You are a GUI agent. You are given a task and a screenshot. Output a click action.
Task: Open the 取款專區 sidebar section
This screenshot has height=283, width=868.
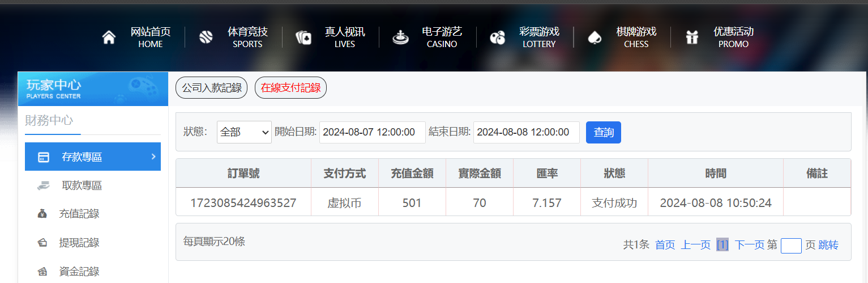point(81,185)
